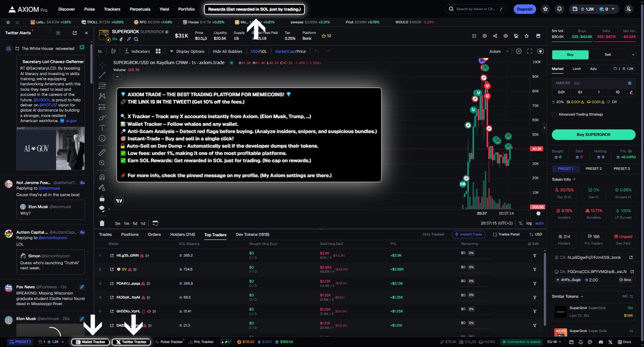The image size is (644, 347).
Task: Open the notifications bell in the top bar
Action: (560, 9)
